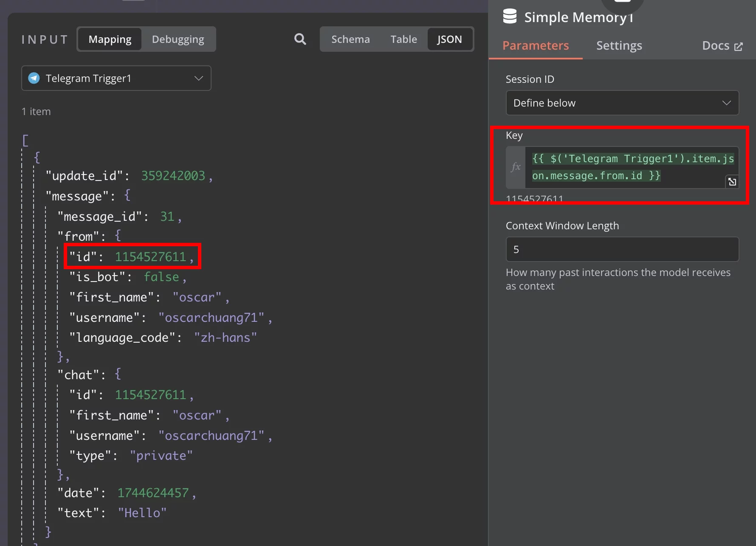Click the INPUT panel heading

(x=45, y=39)
